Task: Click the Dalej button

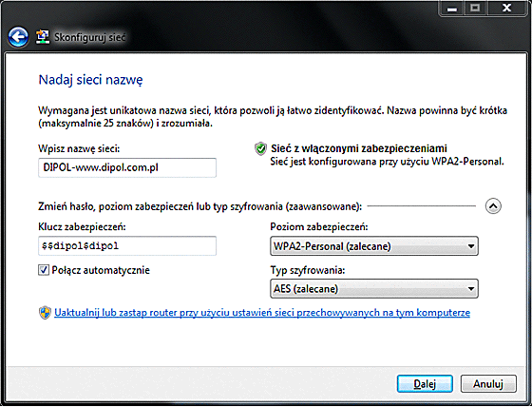Action: 425,384
